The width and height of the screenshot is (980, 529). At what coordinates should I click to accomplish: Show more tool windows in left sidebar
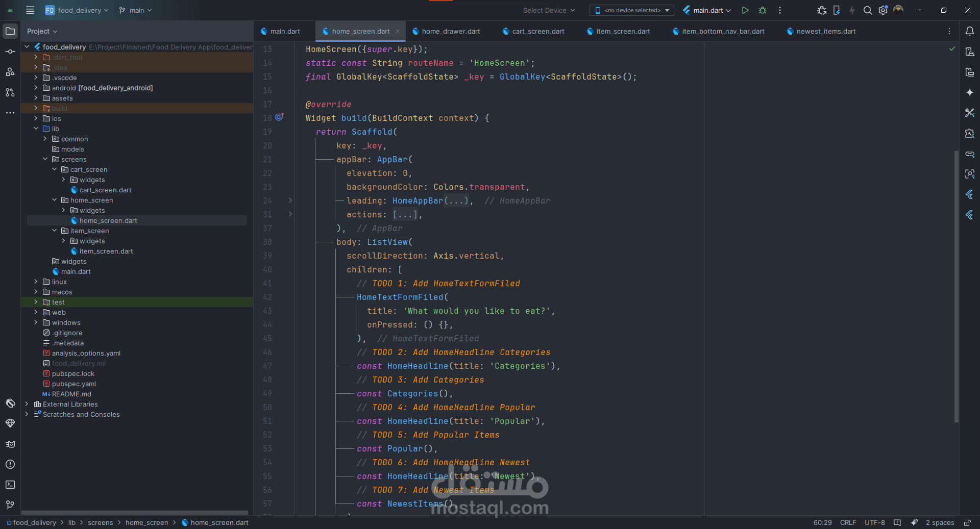pyautogui.click(x=10, y=113)
